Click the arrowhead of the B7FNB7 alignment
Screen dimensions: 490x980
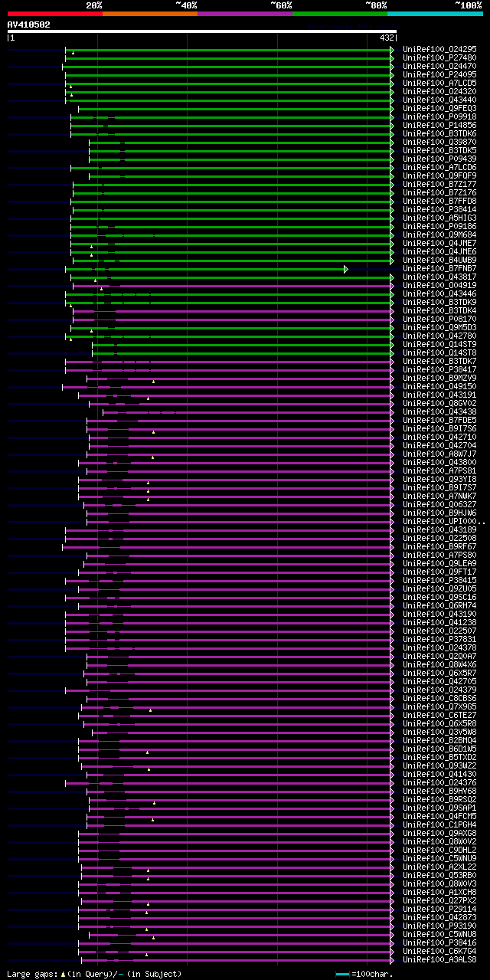[346, 269]
